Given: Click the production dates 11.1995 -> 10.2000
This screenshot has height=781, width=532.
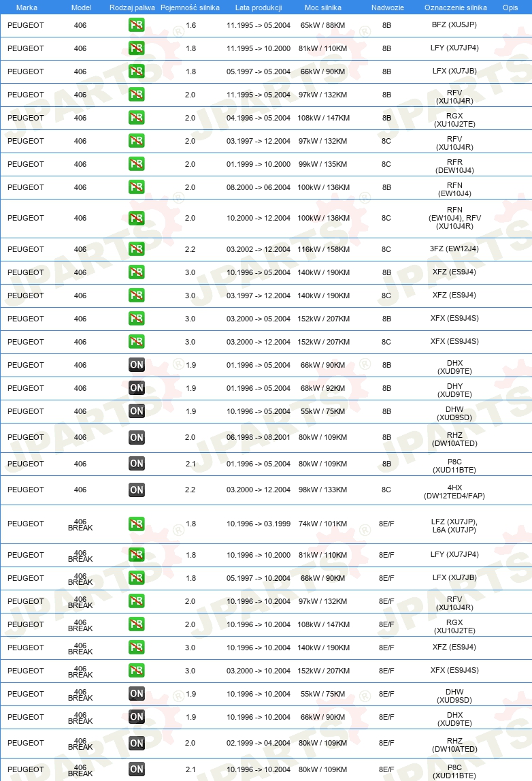Looking at the screenshot, I should 259,48.
